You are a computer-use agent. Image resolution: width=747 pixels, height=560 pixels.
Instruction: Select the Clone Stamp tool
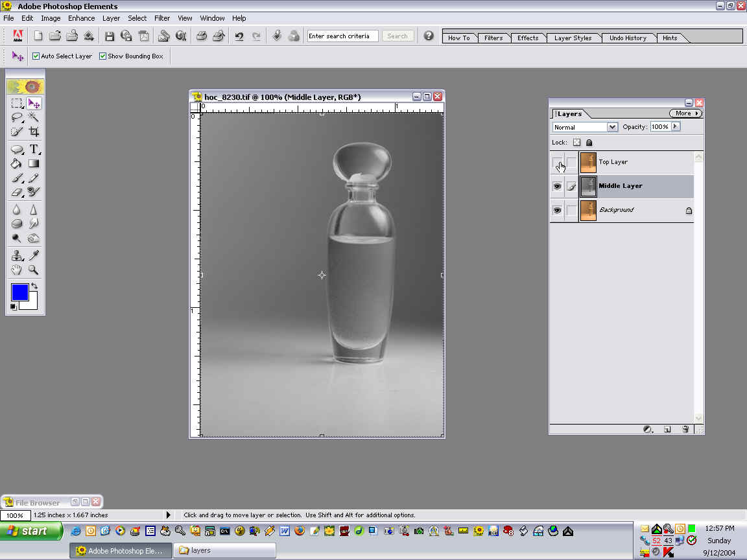click(x=17, y=255)
